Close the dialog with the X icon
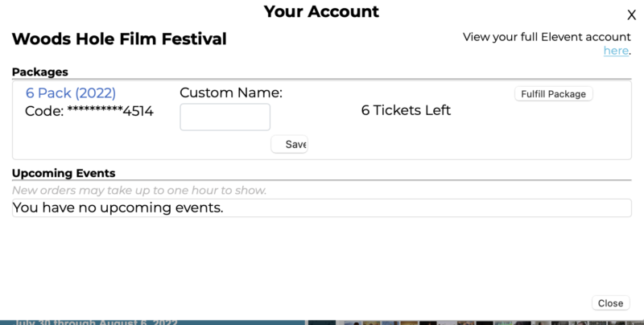Image resolution: width=644 pixels, height=325 pixels. 631,14
